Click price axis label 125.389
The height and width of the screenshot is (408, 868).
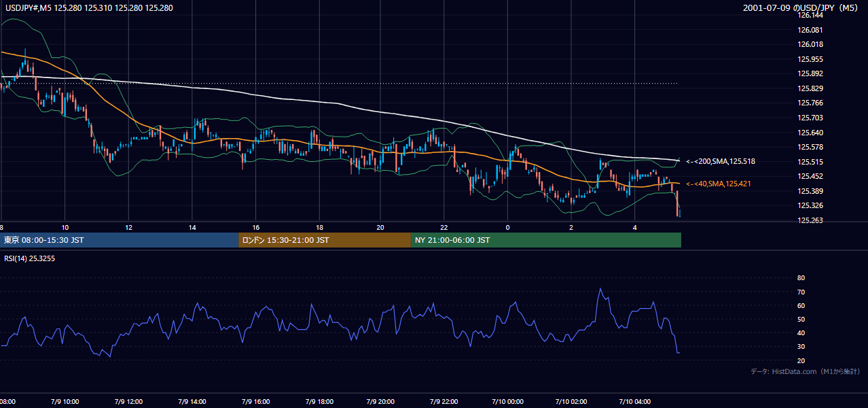tap(810, 191)
